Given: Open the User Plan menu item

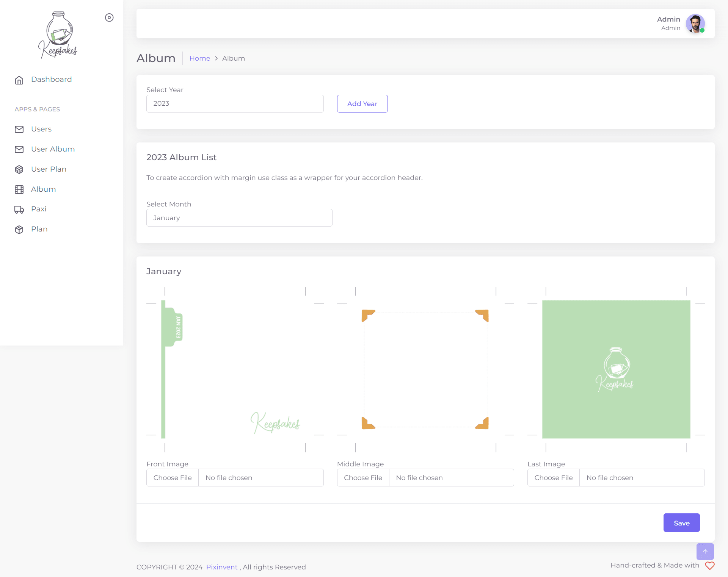Looking at the screenshot, I should pyautogui.click(x=49, y=169).
